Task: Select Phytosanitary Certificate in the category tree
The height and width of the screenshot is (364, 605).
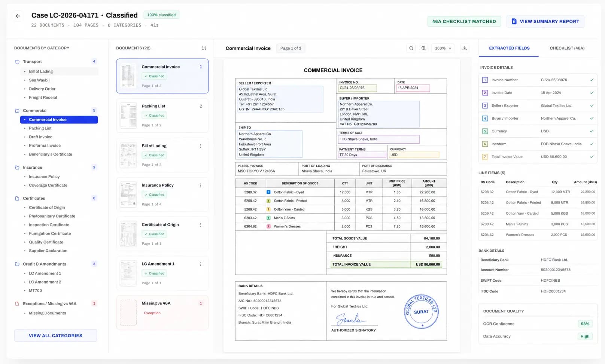Action: 52,216
